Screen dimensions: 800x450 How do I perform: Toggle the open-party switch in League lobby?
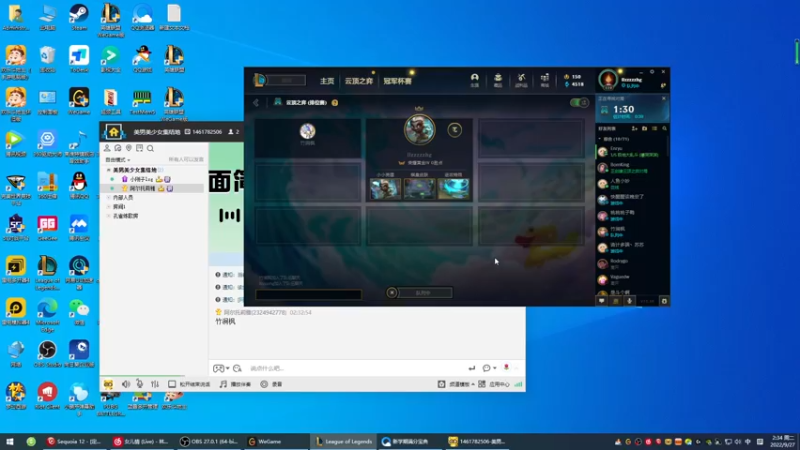(x=579, y=103)
